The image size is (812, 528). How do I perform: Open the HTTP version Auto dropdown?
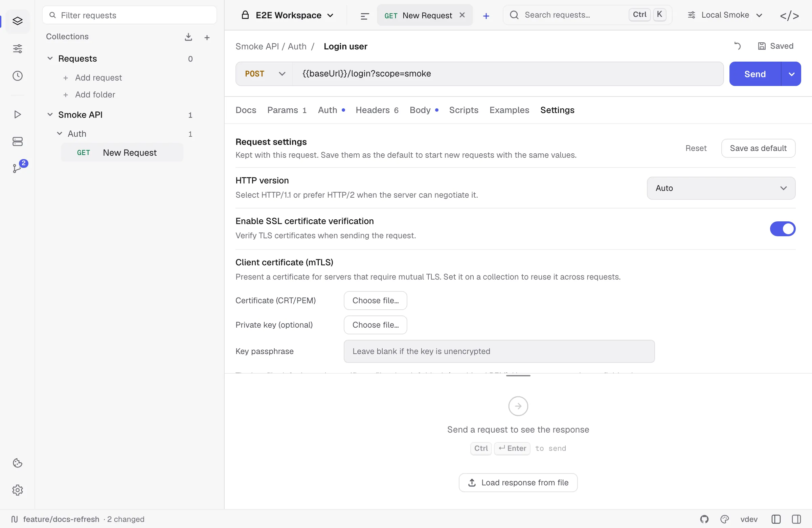(721, 188)
